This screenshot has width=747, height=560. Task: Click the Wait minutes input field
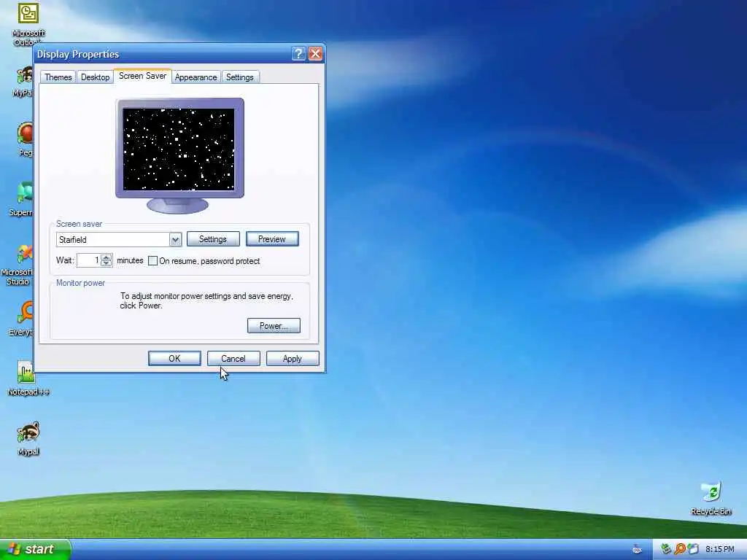tap(88, 260)
